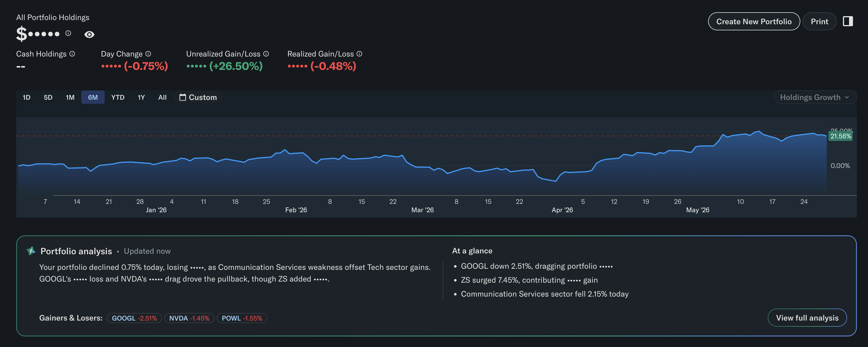This screenshot has width=868, height=347.
Task: Select the 1D time range
Action: pos(27,97)
